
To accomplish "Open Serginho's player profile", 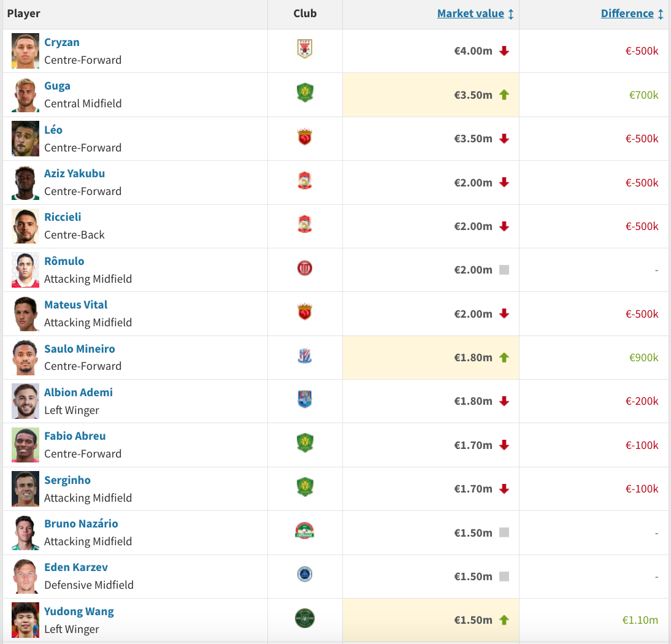I will 67,480.
